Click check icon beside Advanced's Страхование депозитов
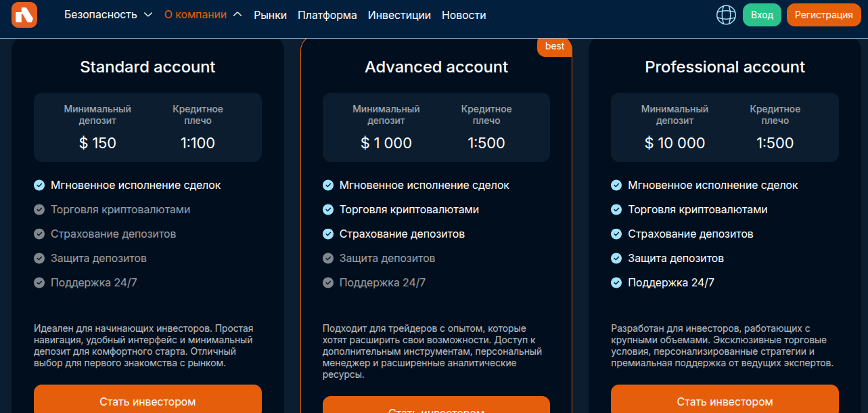Screen dimensions: 868x413 pos(328,234)
